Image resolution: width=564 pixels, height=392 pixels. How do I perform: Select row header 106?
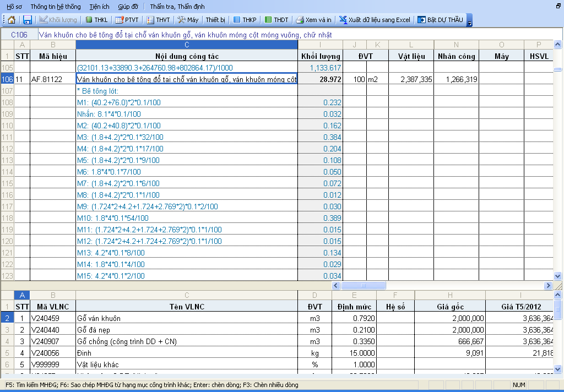[7, 79]
